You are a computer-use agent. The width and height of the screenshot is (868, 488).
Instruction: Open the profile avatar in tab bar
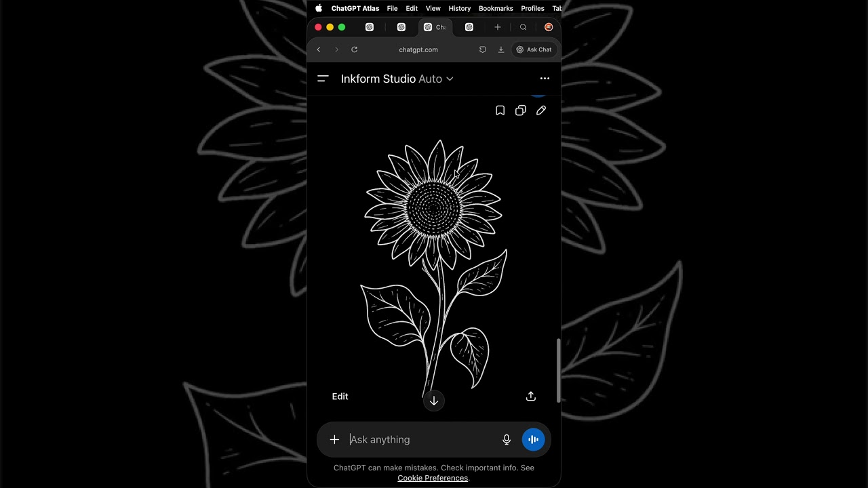(549, 27)
